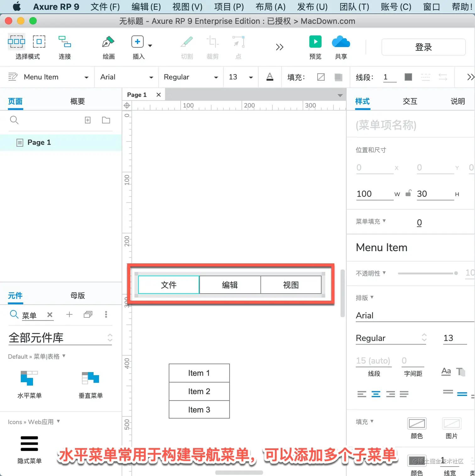Switch to the Widgets (元件) tab
Viewport: 475px width, 476px height.
click(15, 296)
